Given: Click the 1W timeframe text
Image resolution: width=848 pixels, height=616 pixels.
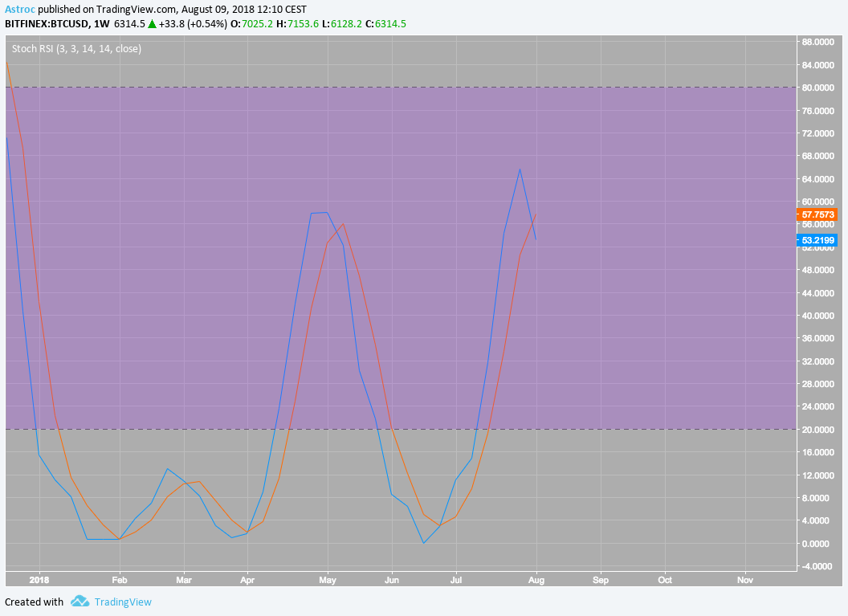Looking at the screenshot, I should tap(102, 24).
